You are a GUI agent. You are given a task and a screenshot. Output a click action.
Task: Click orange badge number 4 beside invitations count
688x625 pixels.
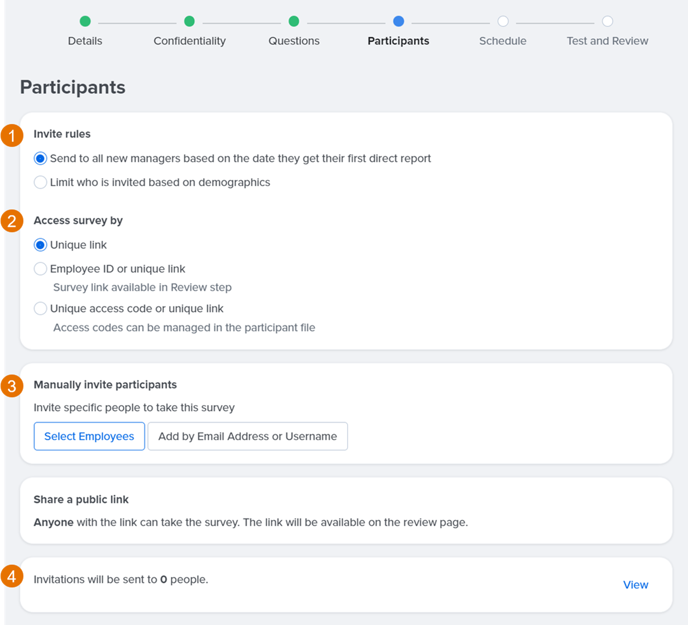[x=12, y=576]
